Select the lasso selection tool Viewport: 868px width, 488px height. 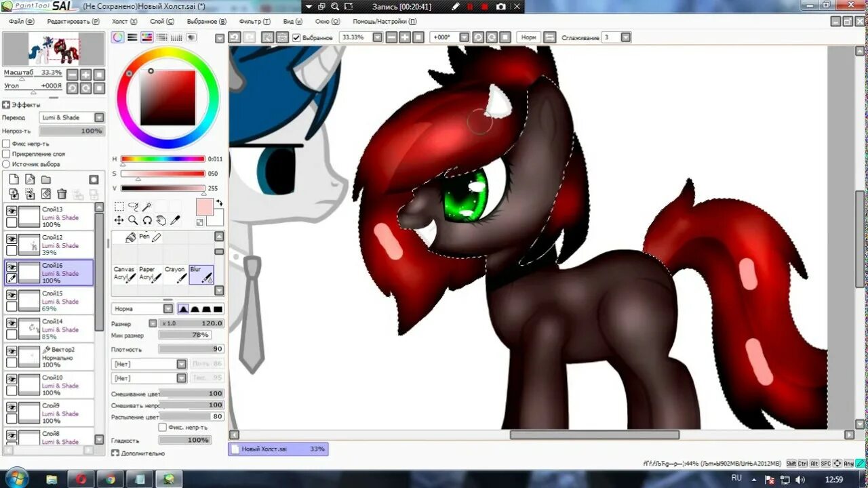pyautogui.click(x=133, y=207)
